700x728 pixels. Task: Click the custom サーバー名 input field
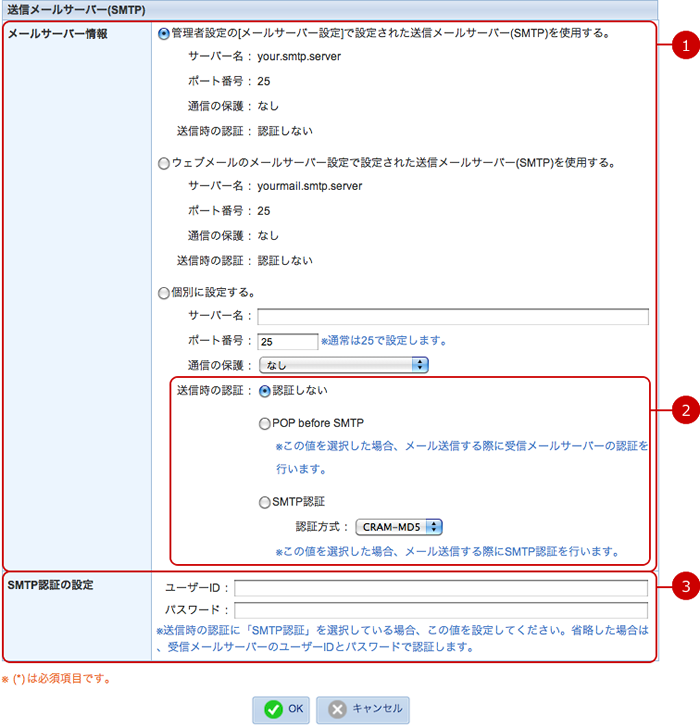[x=453, y=317]
